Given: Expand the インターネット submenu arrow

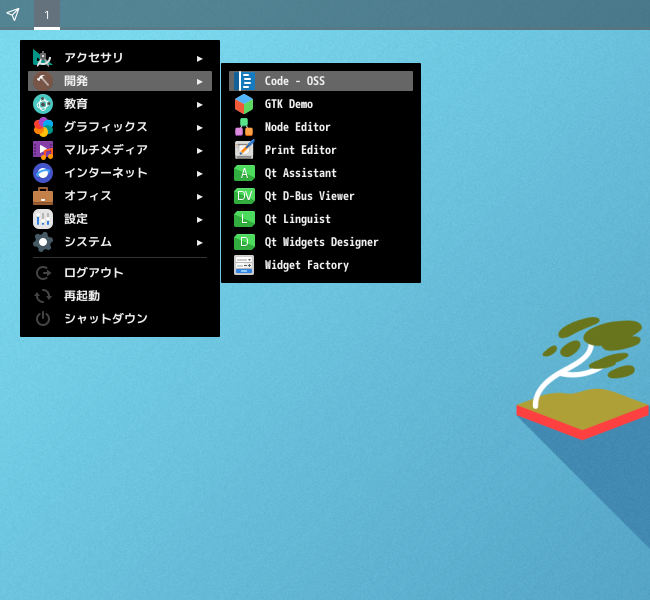Looking at the screenshot, I should tap(199, 173).
